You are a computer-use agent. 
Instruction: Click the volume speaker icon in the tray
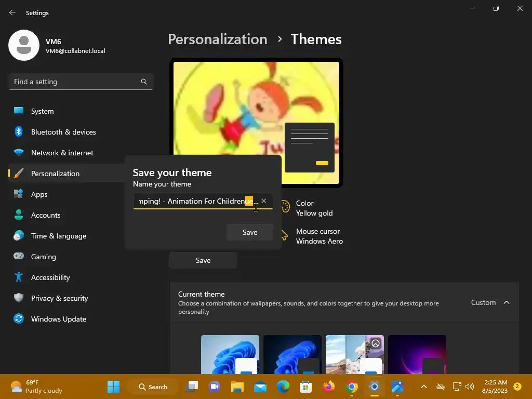click(470, 387)
